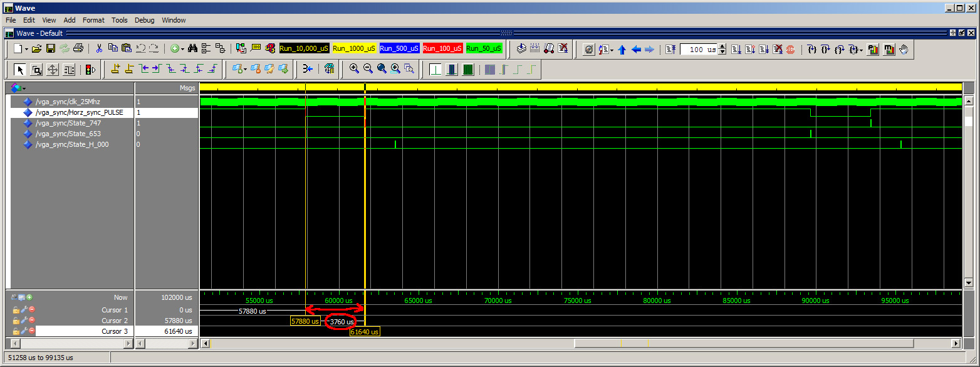Choose the Select mode arrow tool
Screen dimensions: 980x367
[20, 70]
